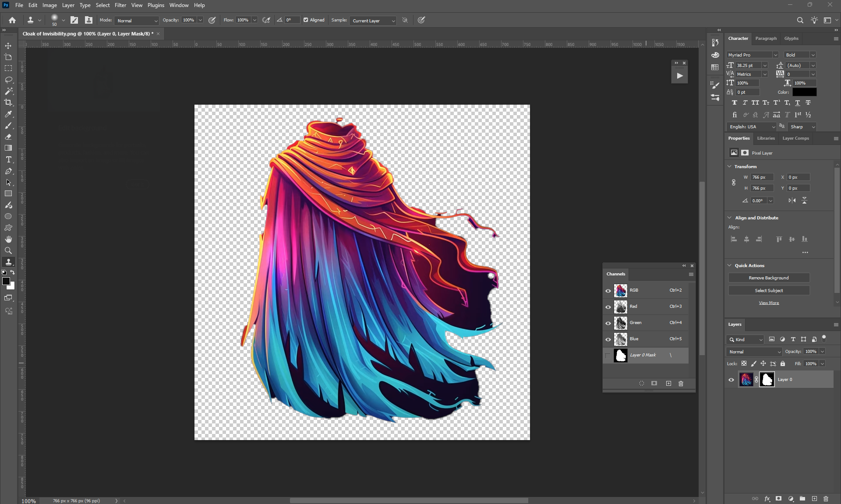
Task: Switch to the Libraries tab
Action: click(x=766, y=138)
